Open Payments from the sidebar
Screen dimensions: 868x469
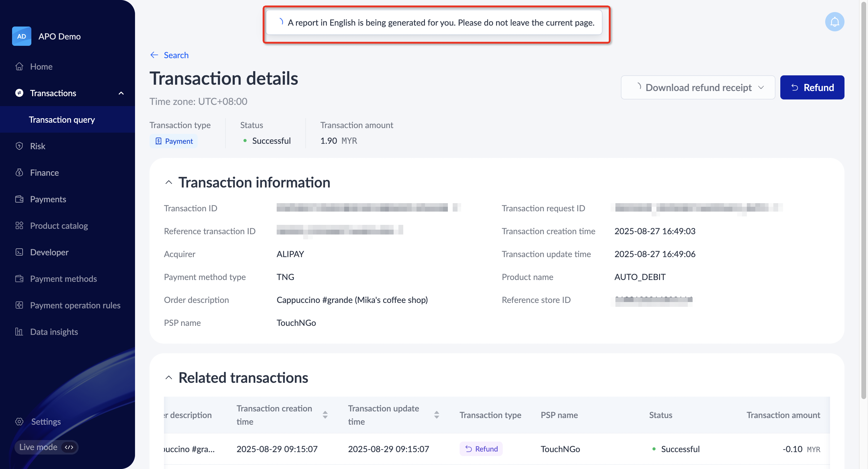pos(48,199)
